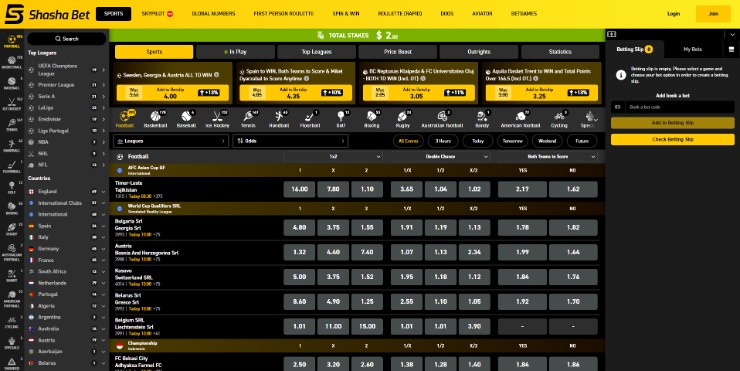Open Basketball in the far-left sidebar

(x=11, y=62)
